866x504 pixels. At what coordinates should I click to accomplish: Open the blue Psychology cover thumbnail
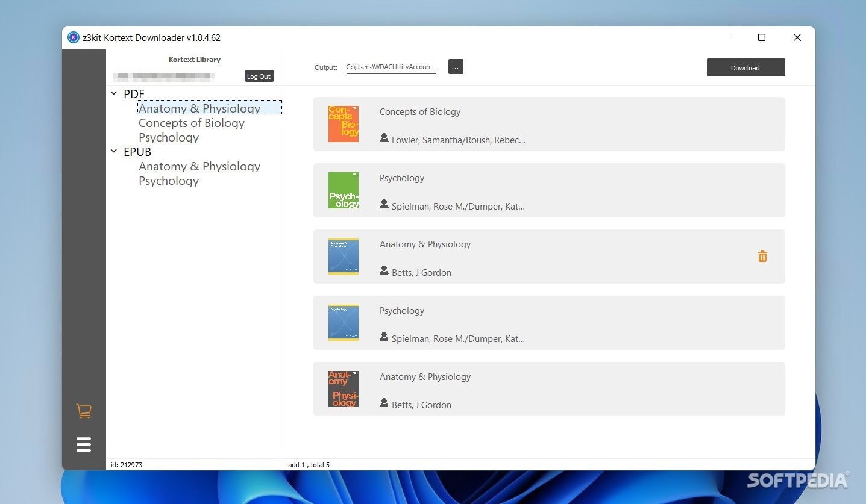pyautogui.click(x=344, y=323)
